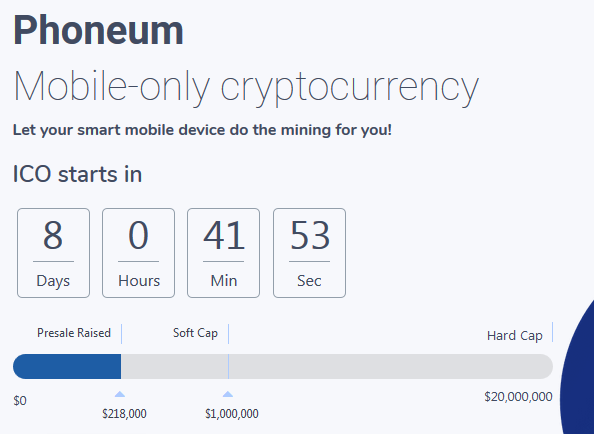Click the Phoneum heading title
This screenshot has width=594, height=434.
point(98,31)
